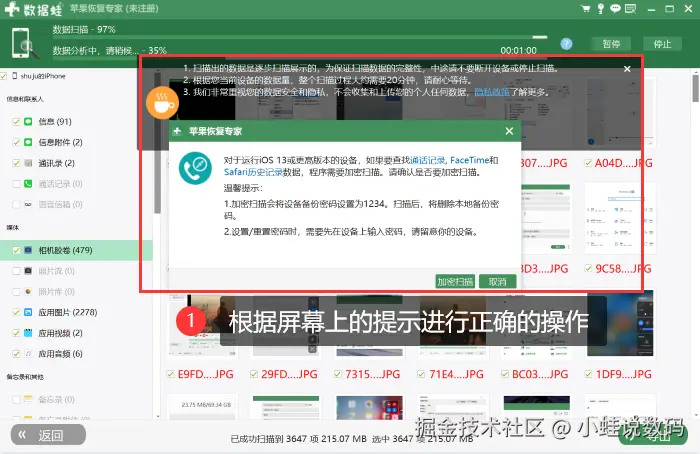Click the 通话记录 phone icon in sidebar
The width and height of the screenshot is (700, 454).
28,183
